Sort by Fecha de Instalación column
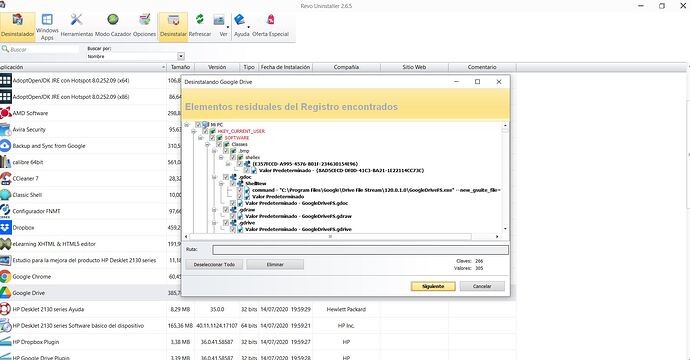Screen dimensions: 690x360 pyautogui.click(x=285, y=67)
